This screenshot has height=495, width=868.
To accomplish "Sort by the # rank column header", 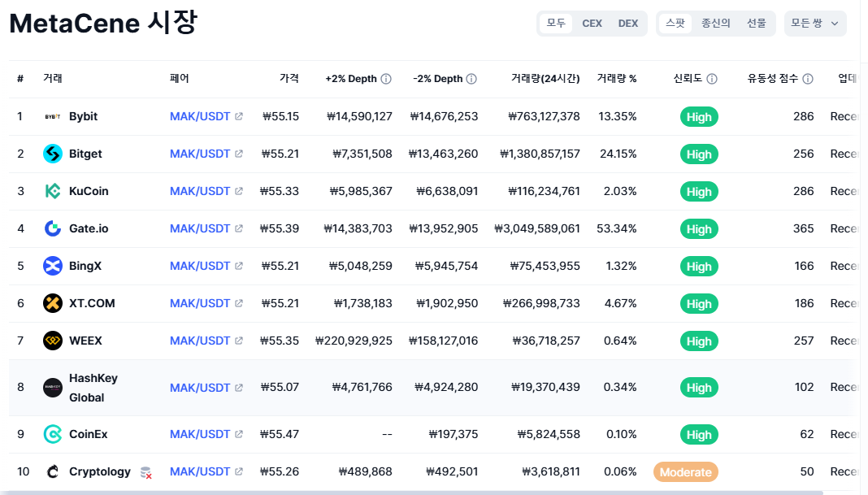I will [20, 79].
